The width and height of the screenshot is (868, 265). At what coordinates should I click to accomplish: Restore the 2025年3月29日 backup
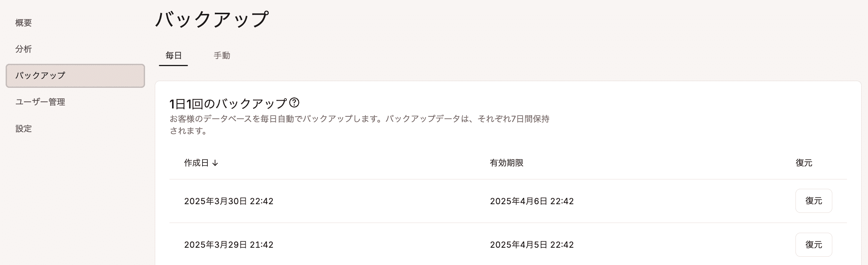coord(814,245)
